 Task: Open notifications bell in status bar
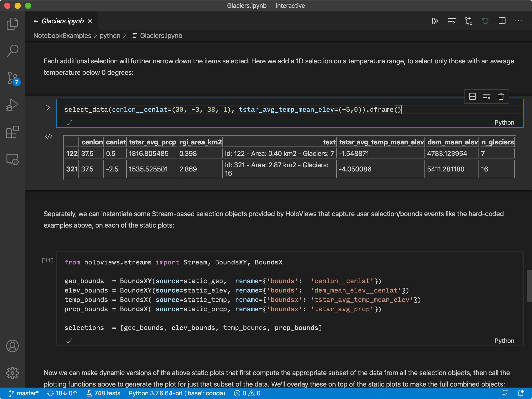click(521, 393)
